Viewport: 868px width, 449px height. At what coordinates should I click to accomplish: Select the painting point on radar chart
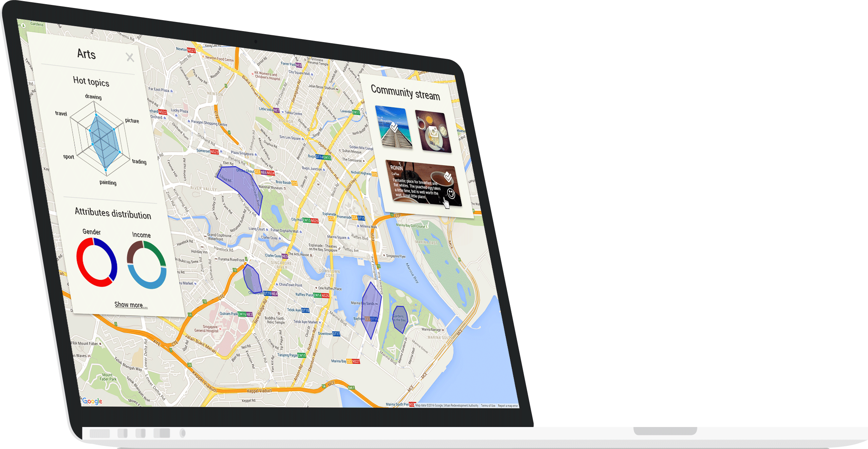point(106,169)
